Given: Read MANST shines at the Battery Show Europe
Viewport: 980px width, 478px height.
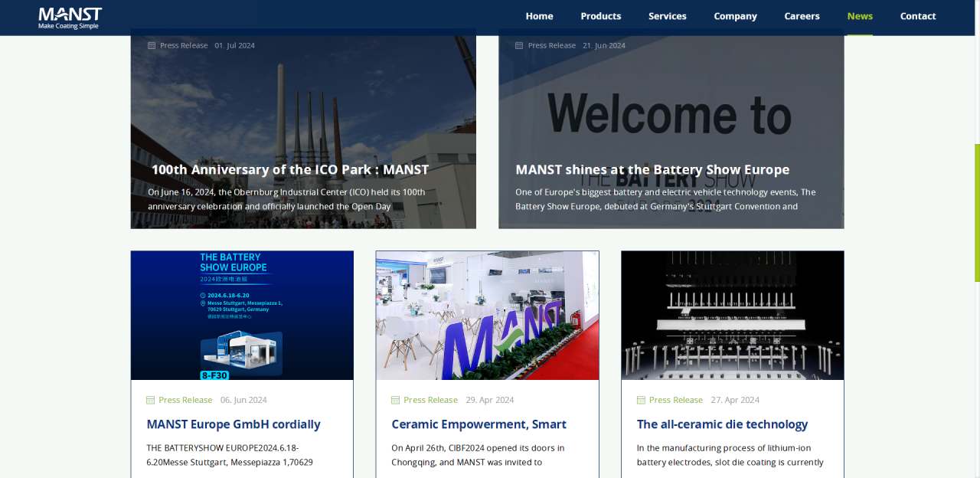Looking at the screenshot, I should tap(652, 169).
